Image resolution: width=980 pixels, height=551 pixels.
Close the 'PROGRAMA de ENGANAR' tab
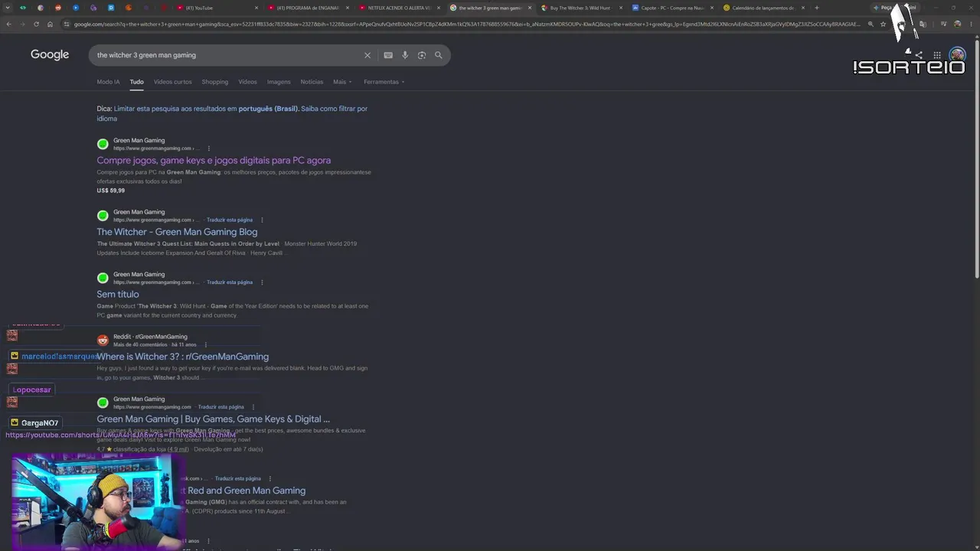click(x=348, y=8)
